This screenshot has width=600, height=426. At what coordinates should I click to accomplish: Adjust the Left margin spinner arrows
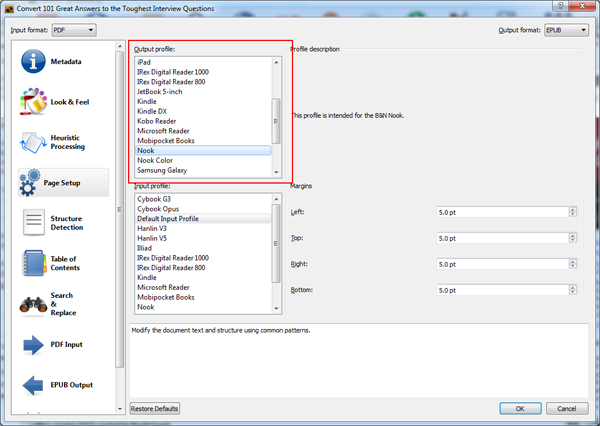[573, 212]
